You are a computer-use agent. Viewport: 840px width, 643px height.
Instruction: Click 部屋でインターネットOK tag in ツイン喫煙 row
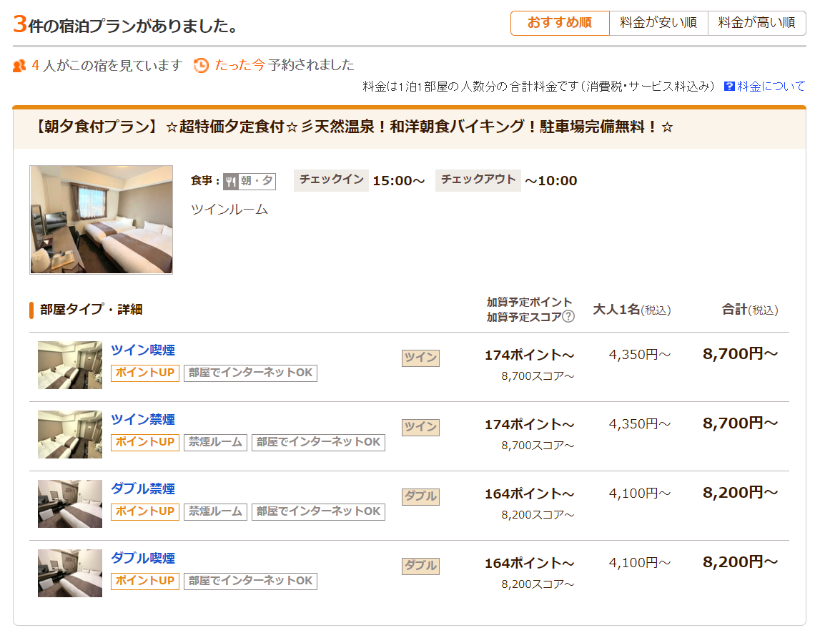pos(250,373)
